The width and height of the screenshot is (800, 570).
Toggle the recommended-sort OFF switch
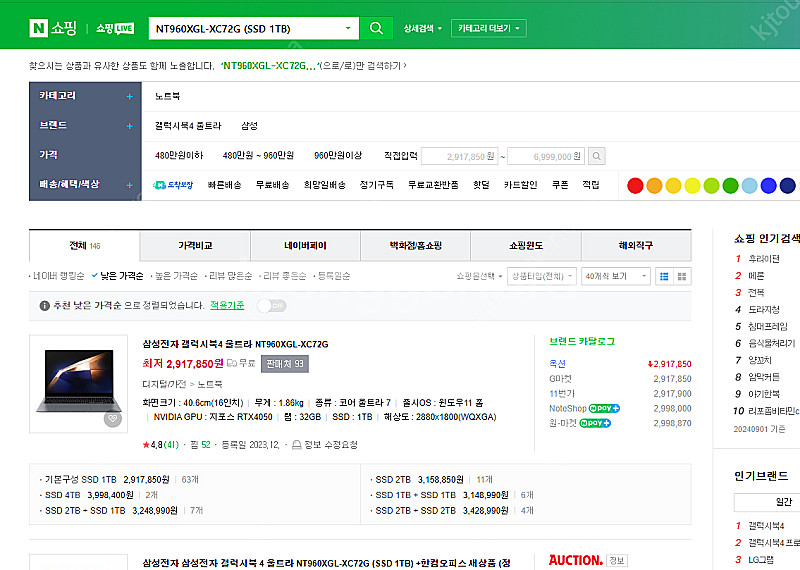click(272, 306)
